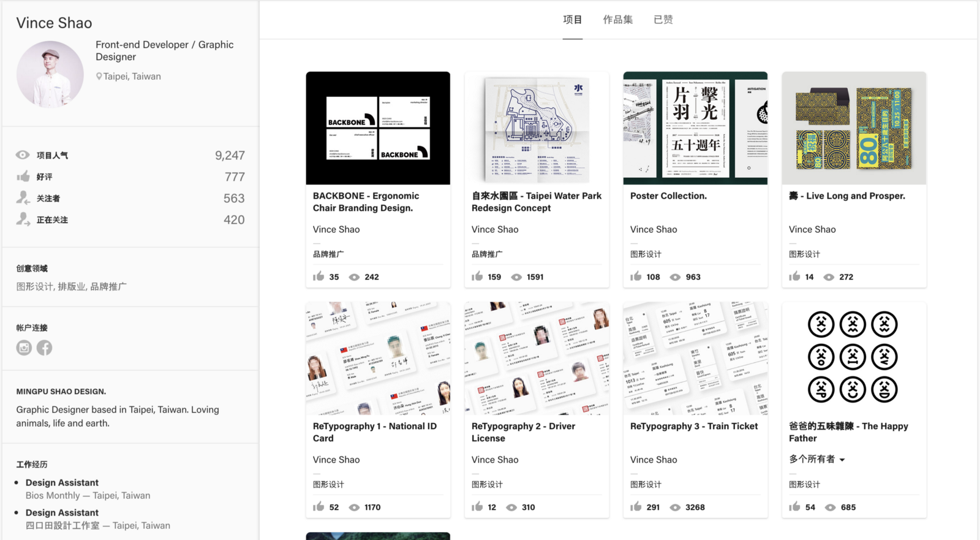
Task: Click the like icon on Driver License project
Action: point(477,506)
